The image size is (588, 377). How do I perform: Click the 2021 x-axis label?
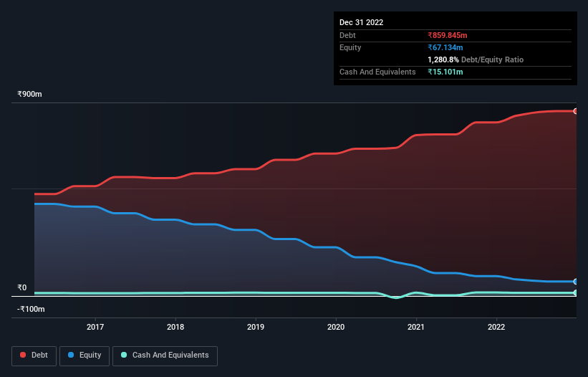click(x=416, y=327)
